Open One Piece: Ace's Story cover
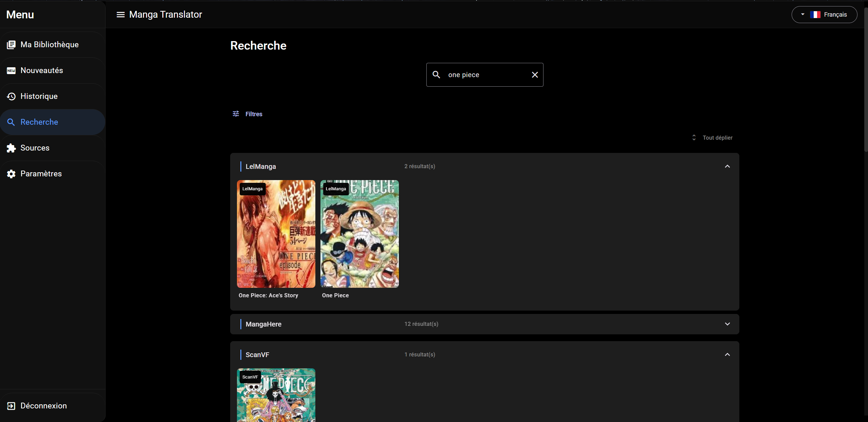Viewport: 868px width, 422px height. [276, 234]
